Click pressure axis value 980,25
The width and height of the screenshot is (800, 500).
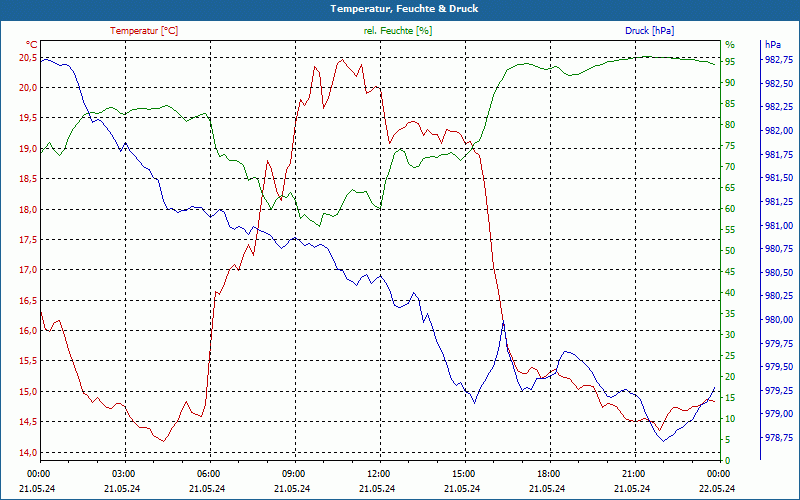click(779, 296)
